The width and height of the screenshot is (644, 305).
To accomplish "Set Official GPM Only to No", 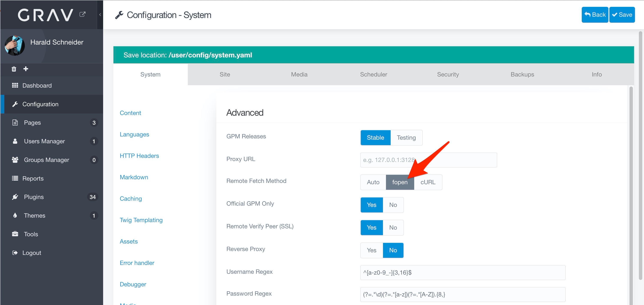I will pos(393,205).
